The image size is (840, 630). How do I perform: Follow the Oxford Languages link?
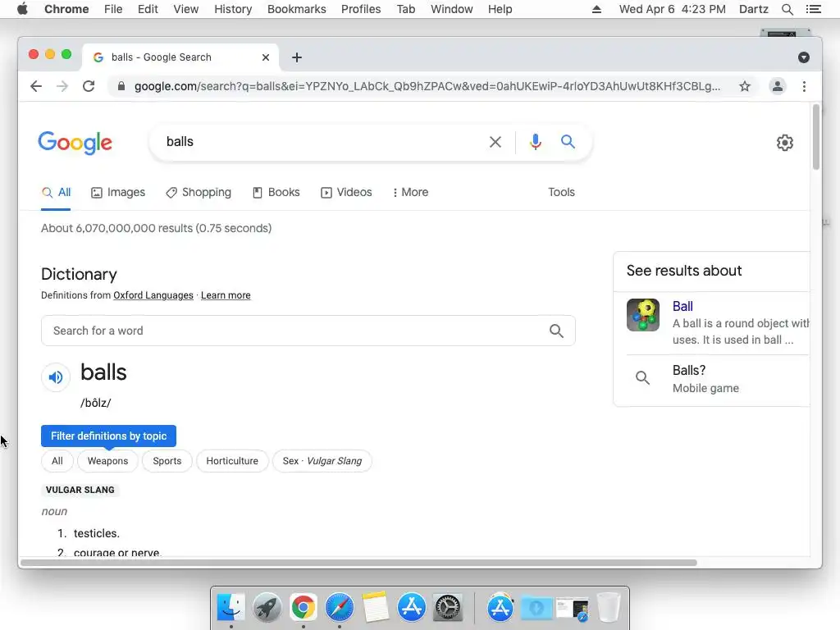click(153, 295)
